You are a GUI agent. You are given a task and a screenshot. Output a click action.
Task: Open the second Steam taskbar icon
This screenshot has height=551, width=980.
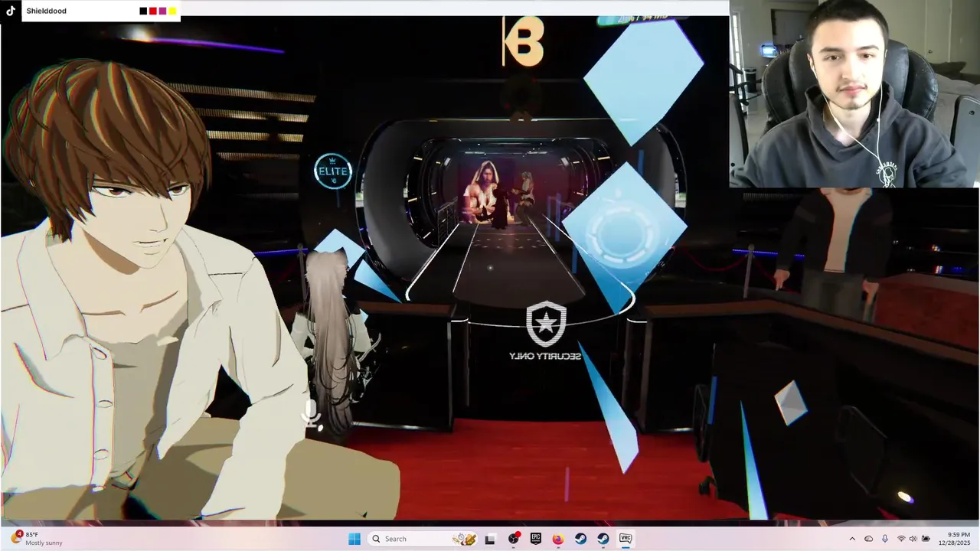(603, 539)
